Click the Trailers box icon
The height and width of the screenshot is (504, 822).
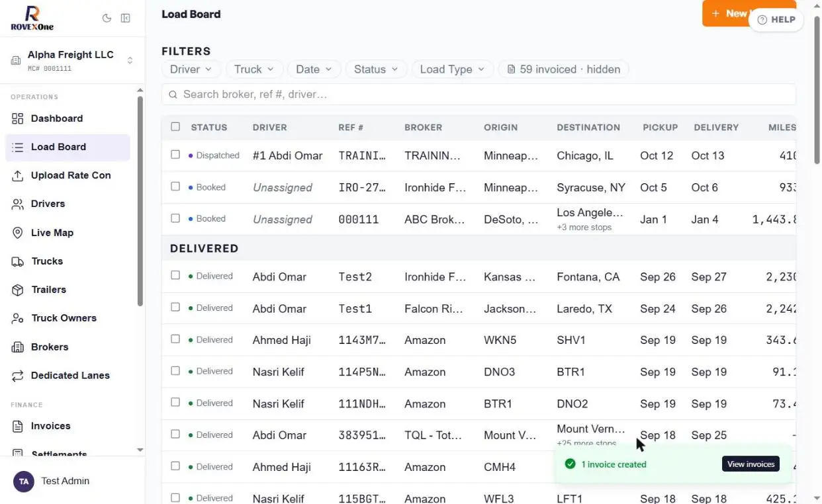(x=18, y=290)
